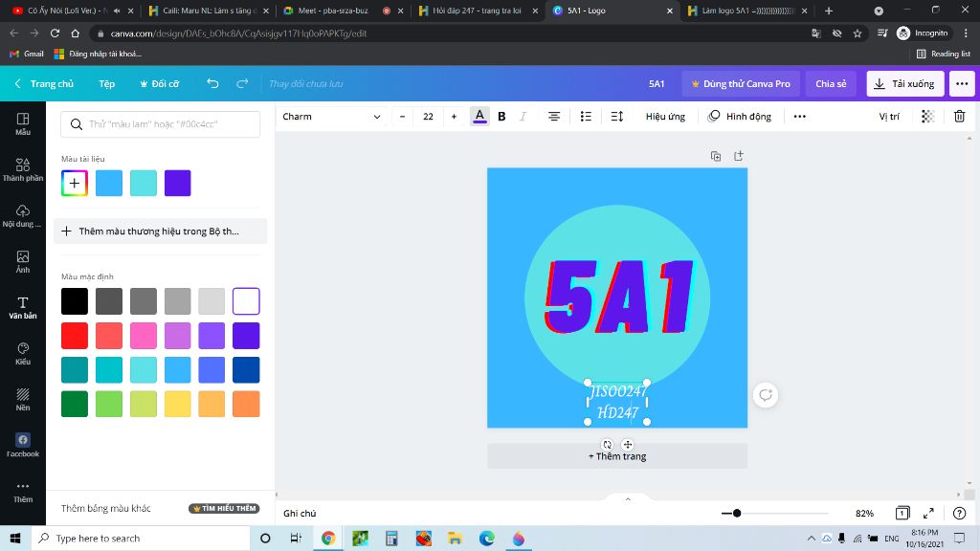
Task: Toggle bulleted list formatting
Action: [586, 116]
